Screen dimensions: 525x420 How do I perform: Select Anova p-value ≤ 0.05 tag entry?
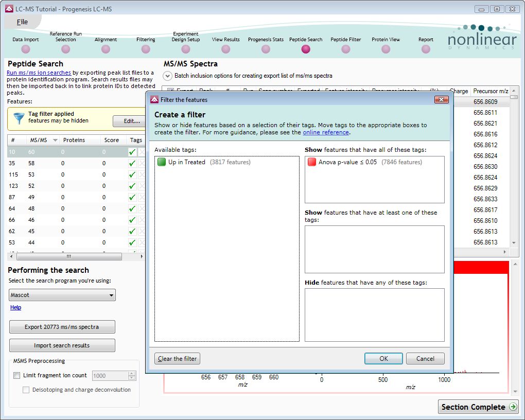click(x=364, y=162)
